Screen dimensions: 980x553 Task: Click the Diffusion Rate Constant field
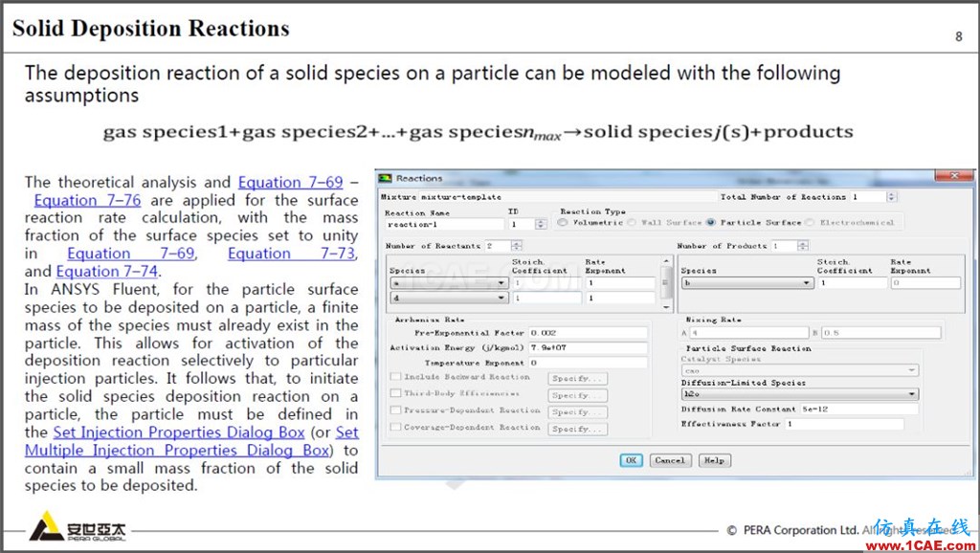[x=859, y=409]
